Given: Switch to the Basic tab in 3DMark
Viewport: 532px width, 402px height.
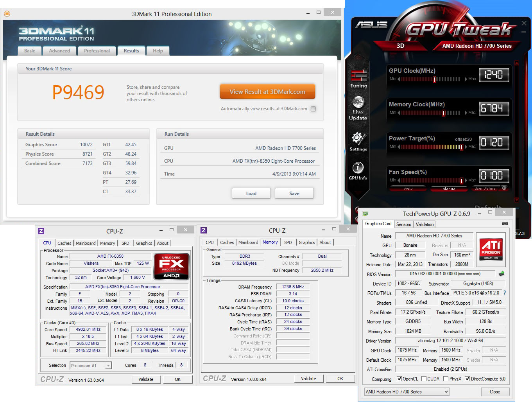Looking at the screenshot, I should pyautogui.click(x=30, y=51).
